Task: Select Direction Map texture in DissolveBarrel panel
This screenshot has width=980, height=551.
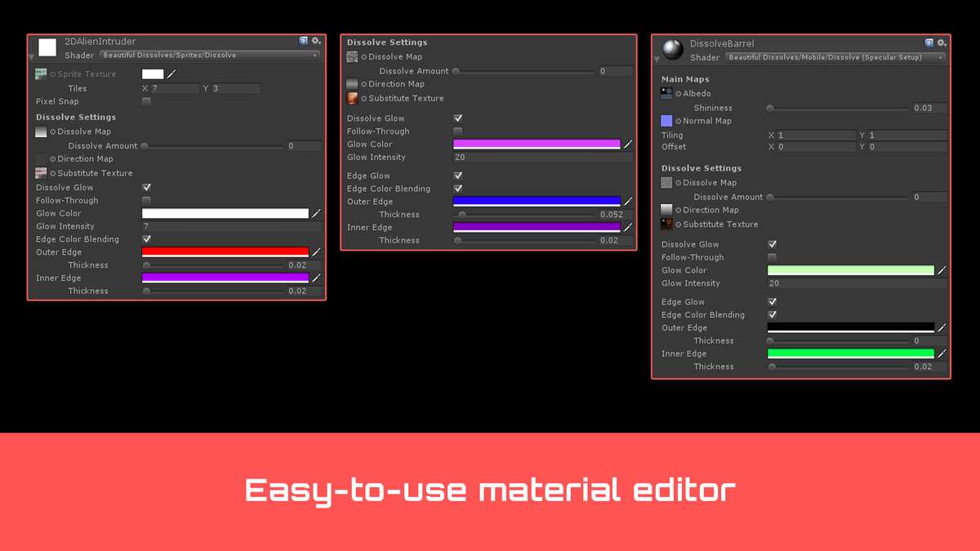Action: coord(666,210)
